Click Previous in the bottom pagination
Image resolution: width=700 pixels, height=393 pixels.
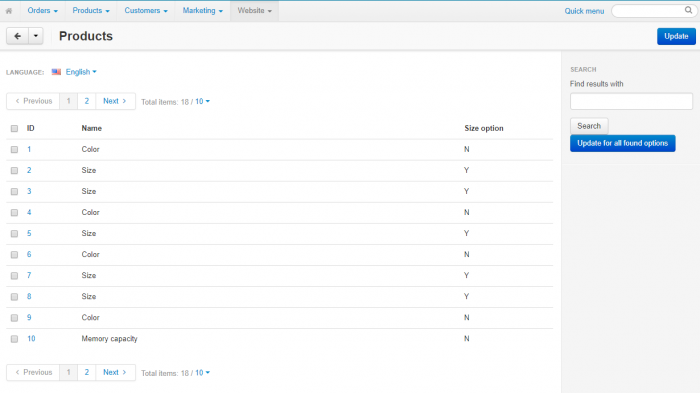33,372
